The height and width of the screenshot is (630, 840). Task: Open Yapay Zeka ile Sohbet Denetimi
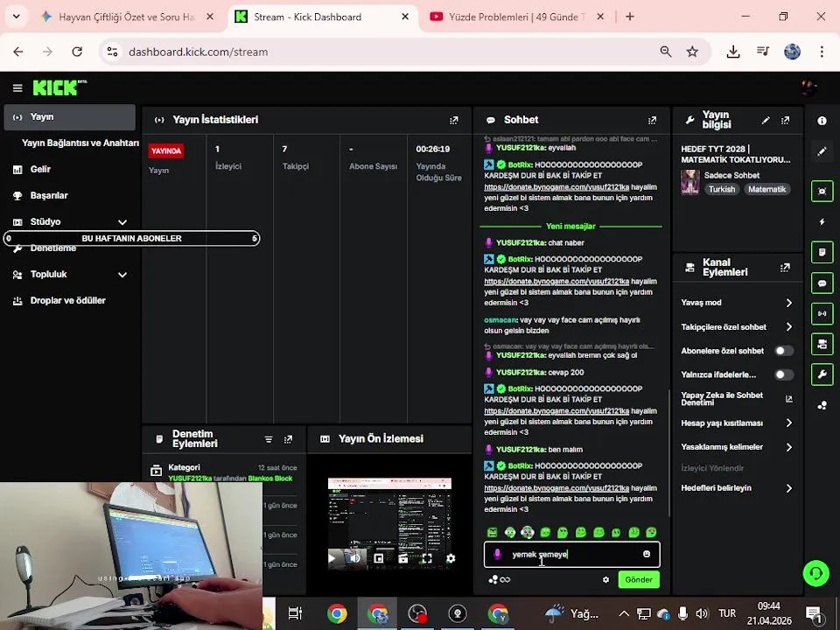coord(737,399)
